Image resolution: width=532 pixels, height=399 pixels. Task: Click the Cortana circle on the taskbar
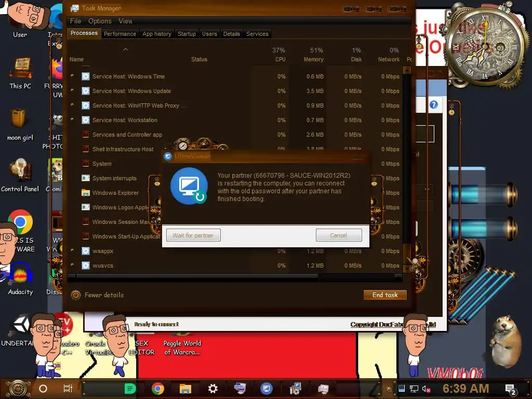pos(43,389)
